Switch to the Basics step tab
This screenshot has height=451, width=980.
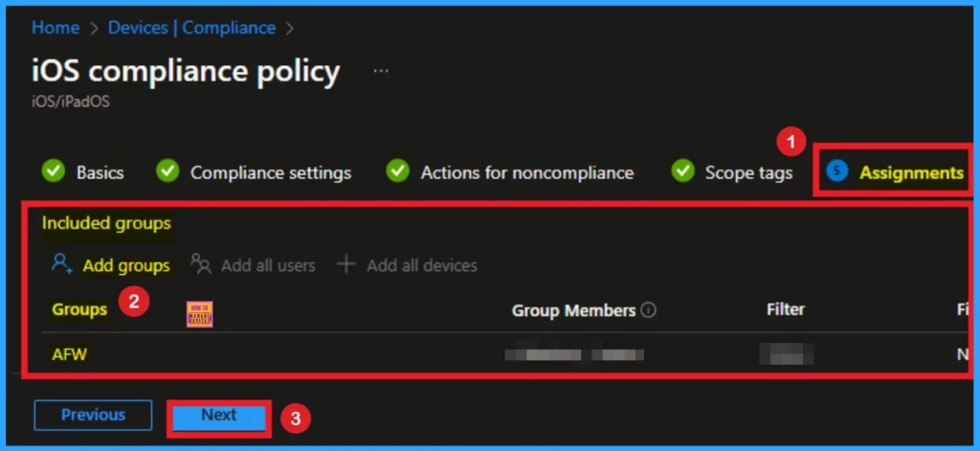[100, 172]
